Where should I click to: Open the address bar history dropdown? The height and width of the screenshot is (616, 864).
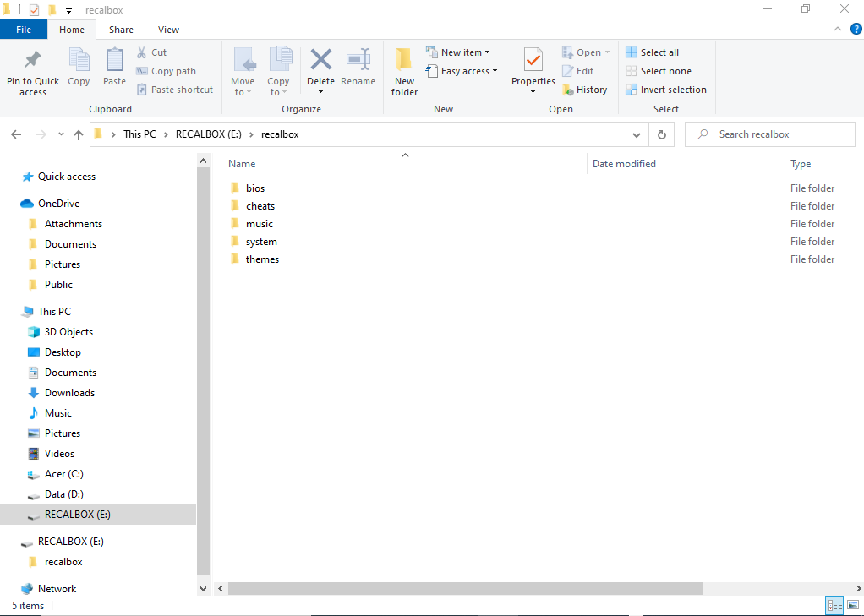[x=637, y=134]
